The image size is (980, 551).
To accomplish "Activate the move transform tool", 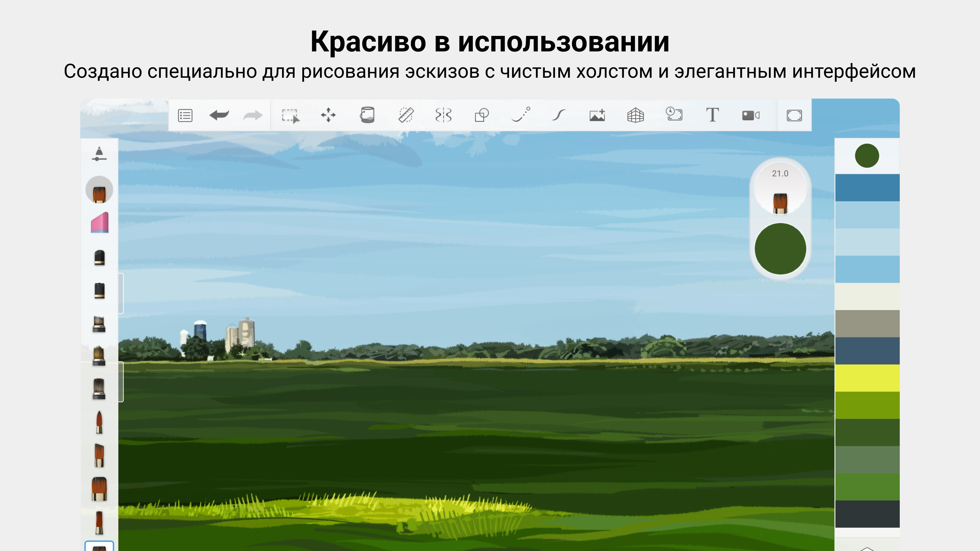I will coord(328,115).
